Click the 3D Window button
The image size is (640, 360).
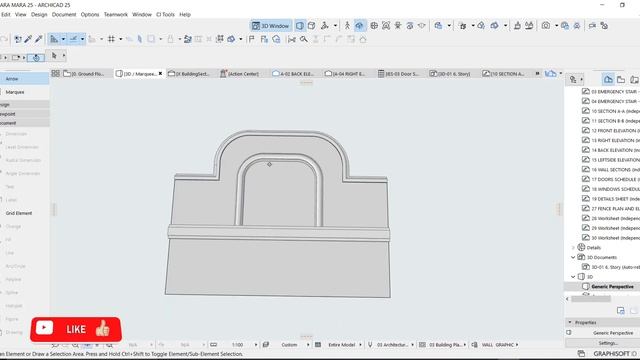(271, 26)
